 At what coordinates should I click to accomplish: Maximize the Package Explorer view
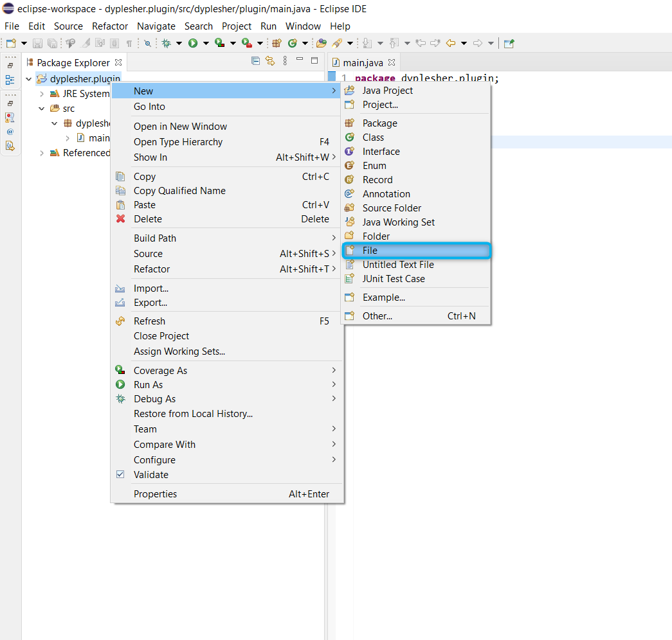(314, 60)
